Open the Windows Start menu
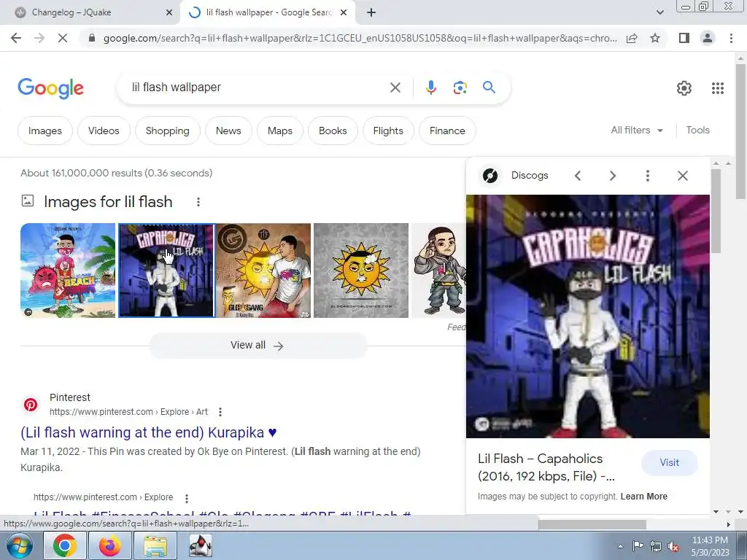 (20, 545)
